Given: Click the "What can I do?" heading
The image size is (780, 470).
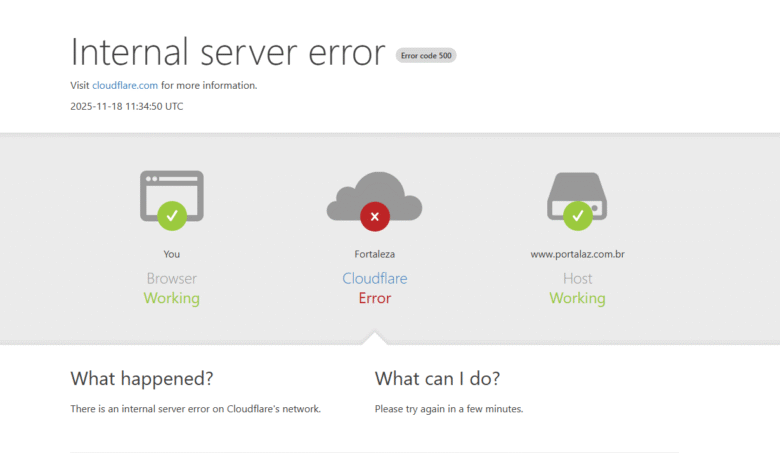Looking at the screenshot, I should point(437,378).
